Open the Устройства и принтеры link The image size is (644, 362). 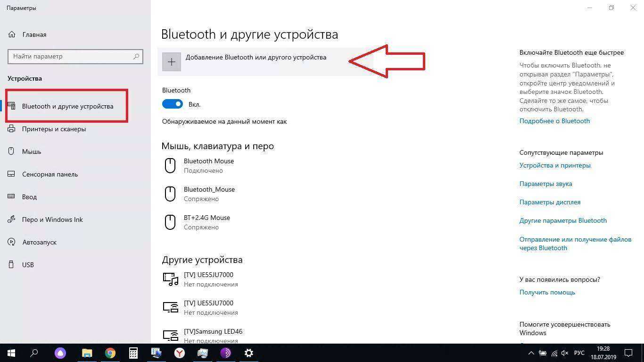point(555,165)
